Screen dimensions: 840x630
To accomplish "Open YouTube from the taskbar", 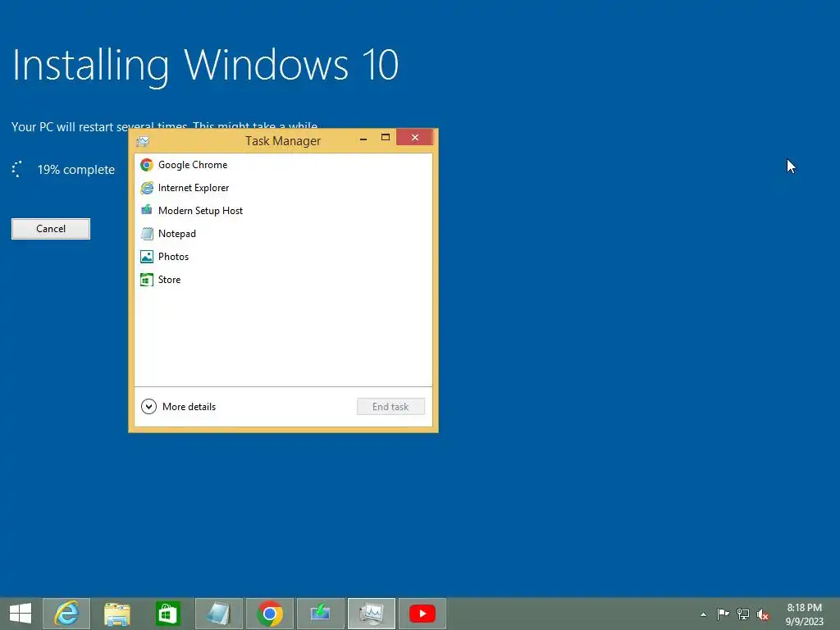I will [422, 614].
